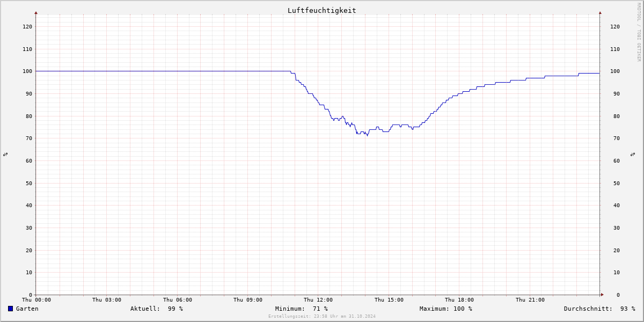Click the 70 label on the left axis
644x322 pixels.
coord(28,138)
